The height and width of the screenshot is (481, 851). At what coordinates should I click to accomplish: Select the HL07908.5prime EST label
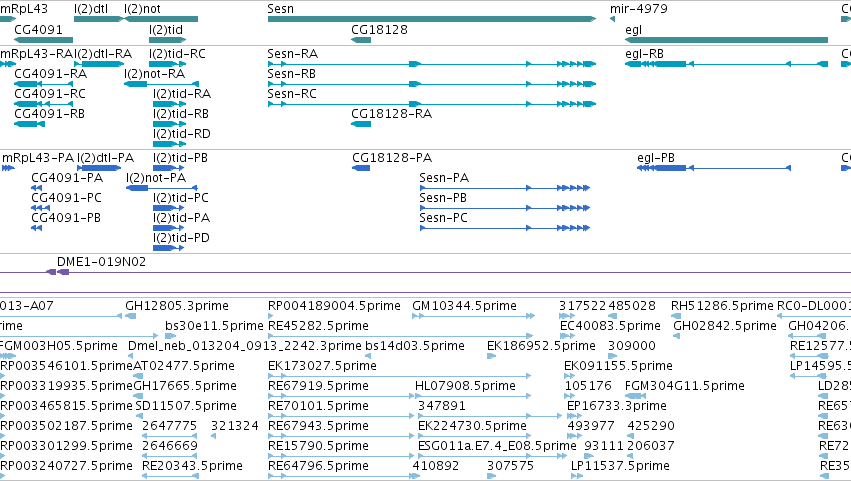tap(465, 385)
